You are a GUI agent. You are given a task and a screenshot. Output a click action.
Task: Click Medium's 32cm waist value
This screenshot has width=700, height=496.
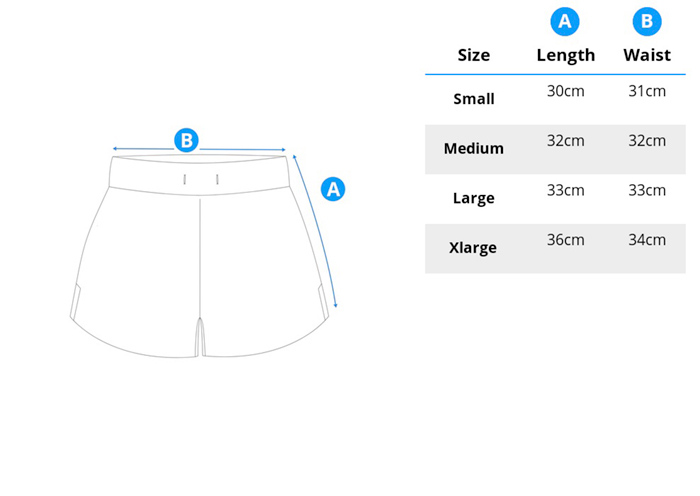(x=647, y=141)
